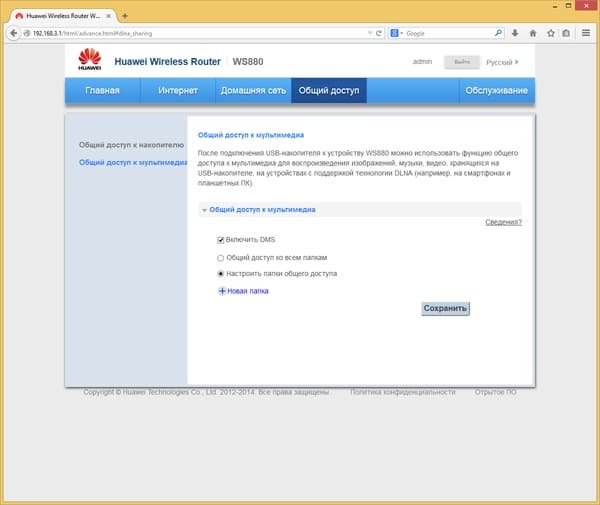Click the Huawei logo
Image resolution: width=600 pixels, height=505 pixels.
coord(90,59)
